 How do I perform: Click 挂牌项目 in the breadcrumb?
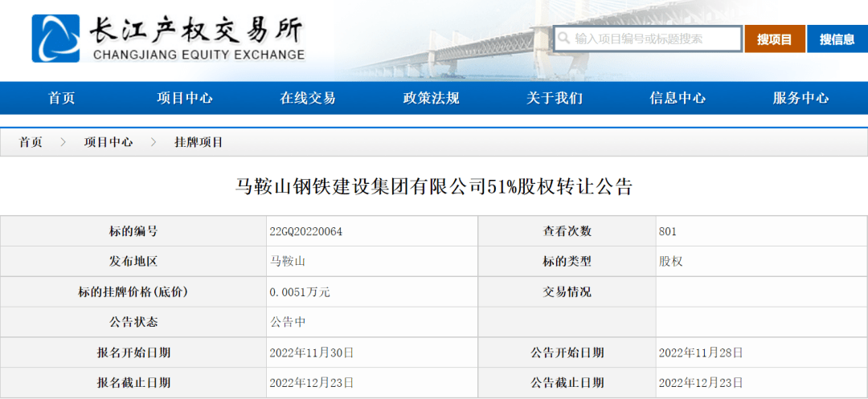point(199,142)
